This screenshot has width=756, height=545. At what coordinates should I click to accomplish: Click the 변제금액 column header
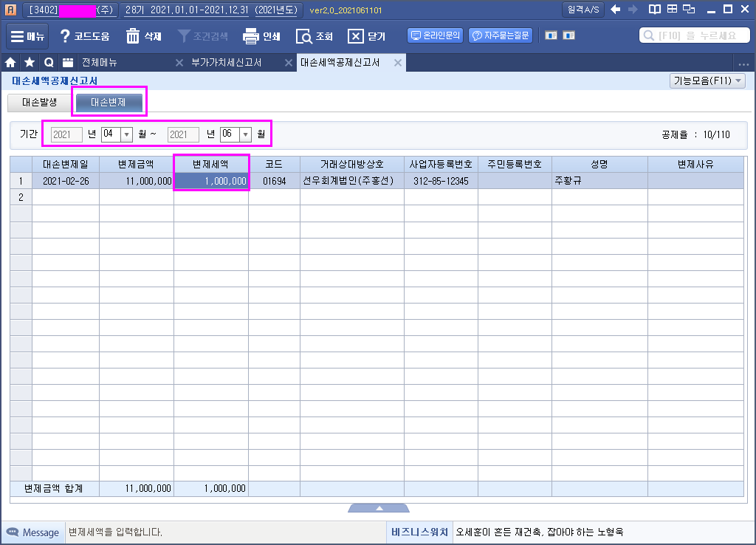point(137,165)
